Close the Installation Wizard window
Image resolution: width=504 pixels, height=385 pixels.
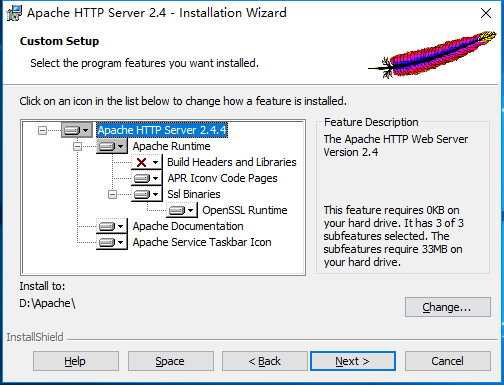(486, 13)
